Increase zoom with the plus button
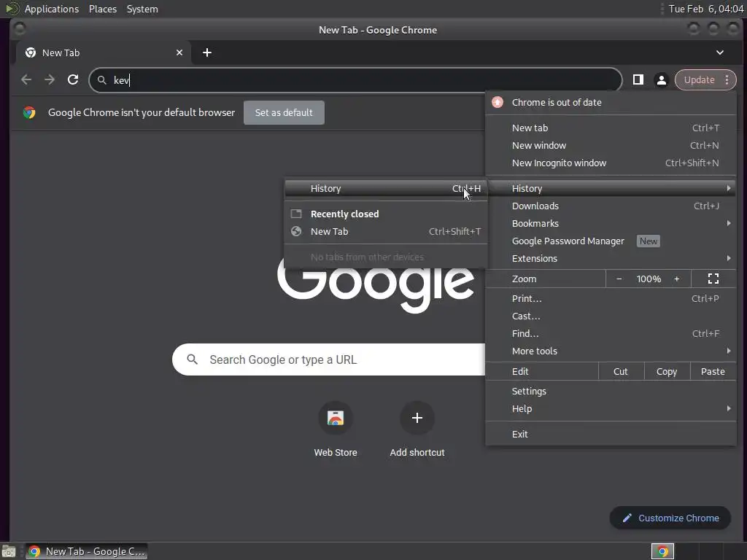The width and height of the screenshot is (747, 560). click(x=676, y=279)
